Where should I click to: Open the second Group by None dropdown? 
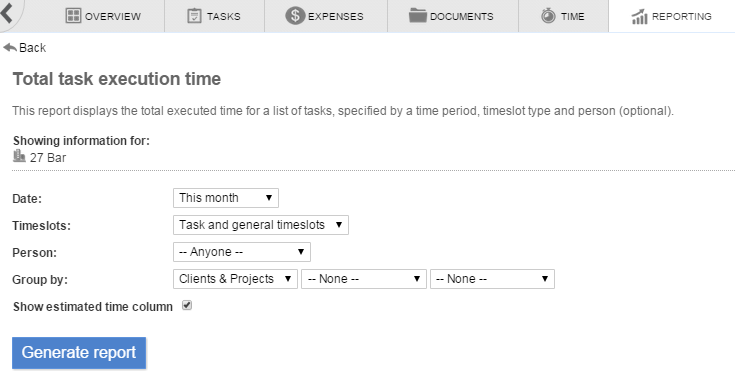tap(364, 279)
